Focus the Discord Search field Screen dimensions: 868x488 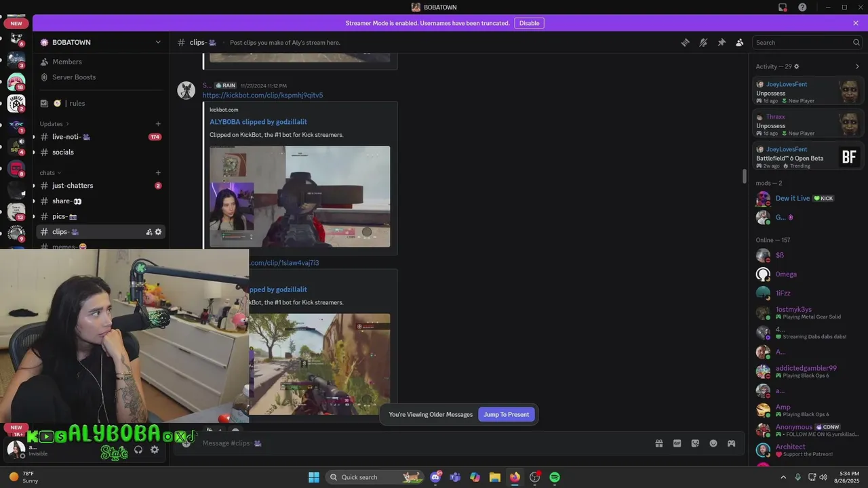807,42
